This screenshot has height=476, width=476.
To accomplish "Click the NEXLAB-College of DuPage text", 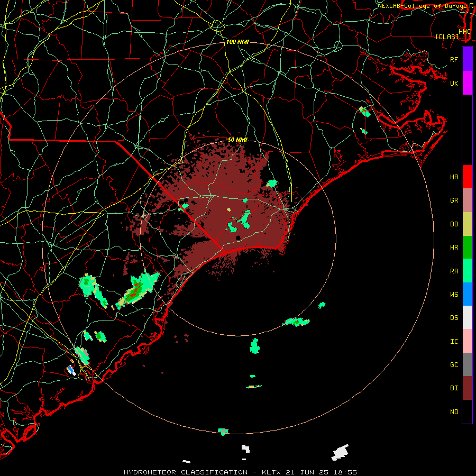I will tap(422, 6).
